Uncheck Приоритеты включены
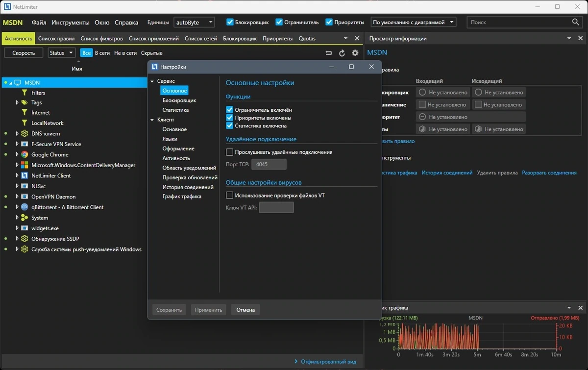This screenshot has height=370, width=588. click(x=229, y=118)
